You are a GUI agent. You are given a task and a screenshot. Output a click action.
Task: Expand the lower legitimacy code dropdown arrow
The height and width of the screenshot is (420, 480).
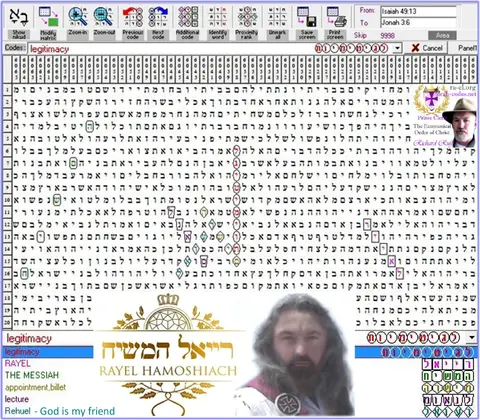(472, 337)
